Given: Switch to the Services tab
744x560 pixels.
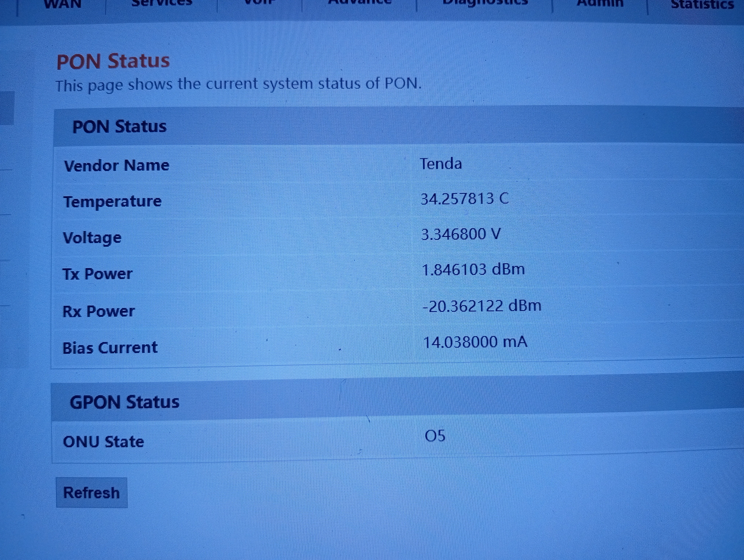Looking at the screenshot, I should pos(161,3).
